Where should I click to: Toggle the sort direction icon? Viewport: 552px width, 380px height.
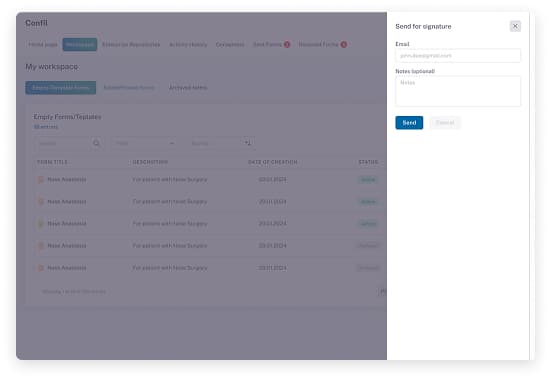(x=247, y=143)
